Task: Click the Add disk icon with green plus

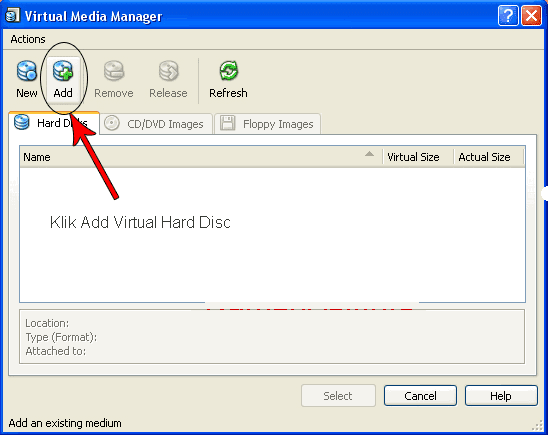Action: click(63, 71)
